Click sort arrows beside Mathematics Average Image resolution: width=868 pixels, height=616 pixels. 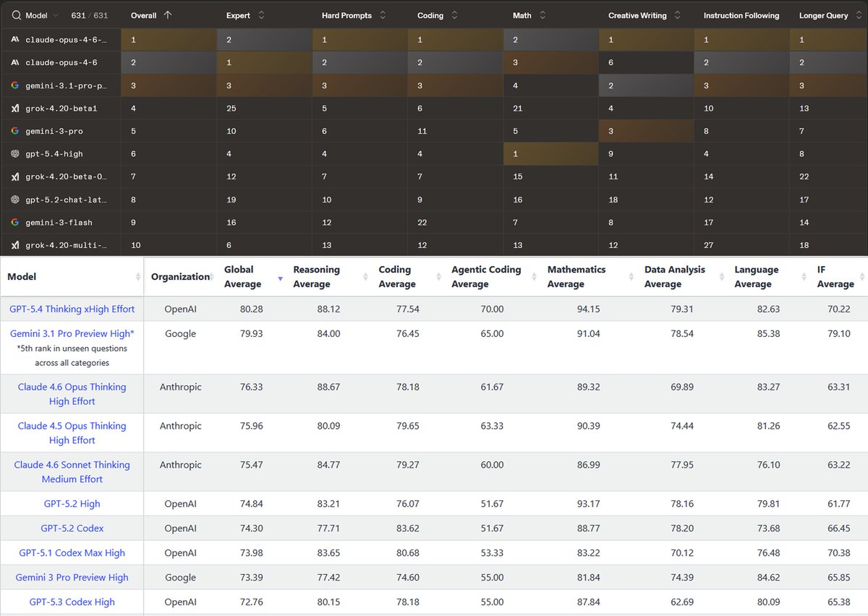coord(631,277)
